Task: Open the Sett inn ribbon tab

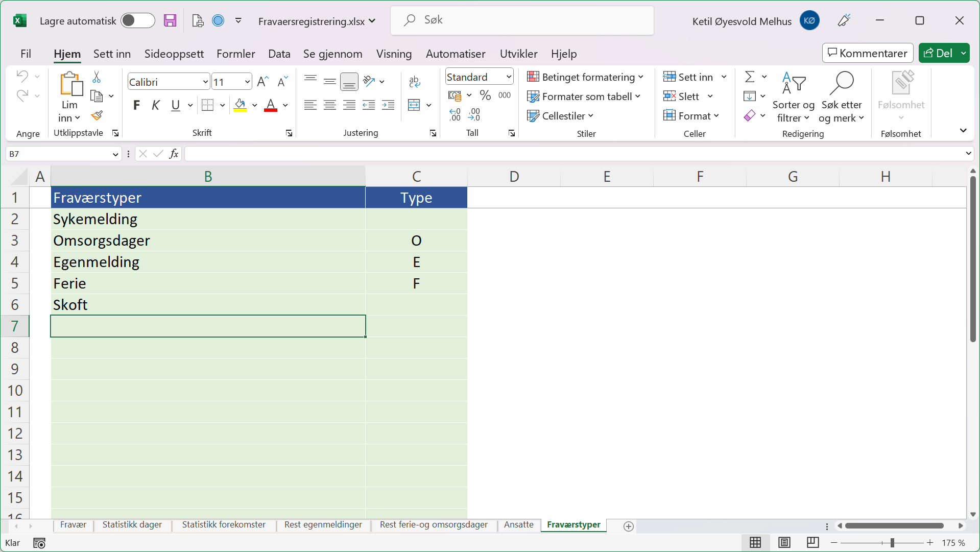Action: (112, 54)
